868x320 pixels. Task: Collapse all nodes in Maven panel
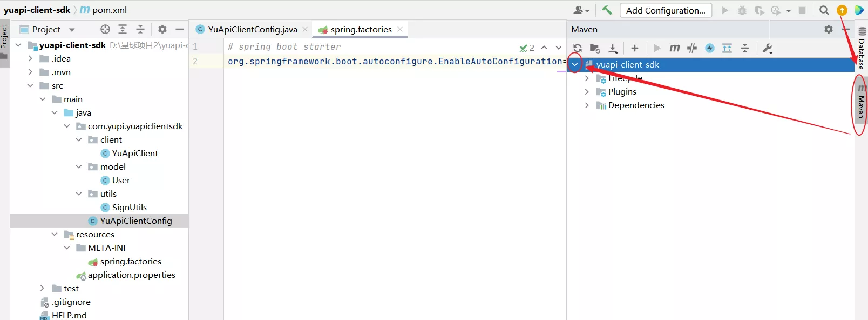point(745,48)
